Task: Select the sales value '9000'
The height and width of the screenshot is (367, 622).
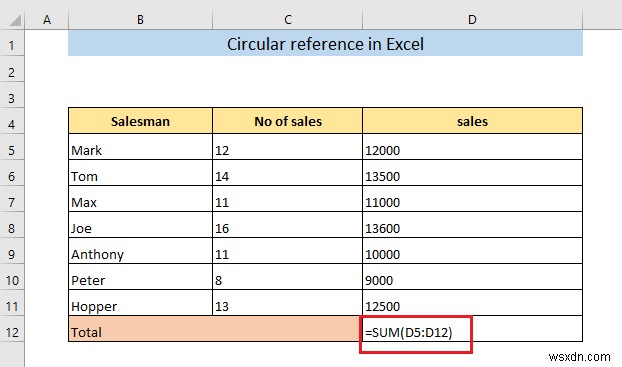Action: click(472, 277)
